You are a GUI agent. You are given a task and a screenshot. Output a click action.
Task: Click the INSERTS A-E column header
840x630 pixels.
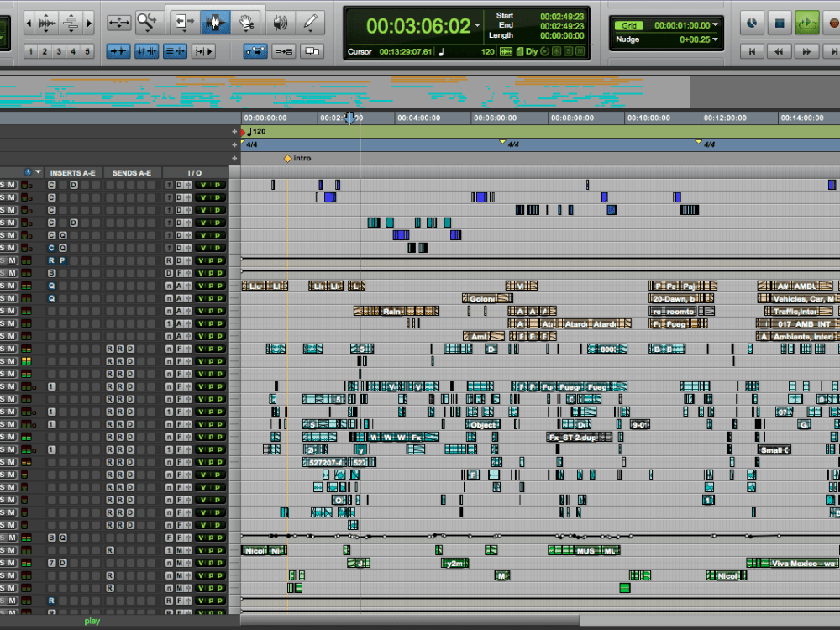point(72,172)
